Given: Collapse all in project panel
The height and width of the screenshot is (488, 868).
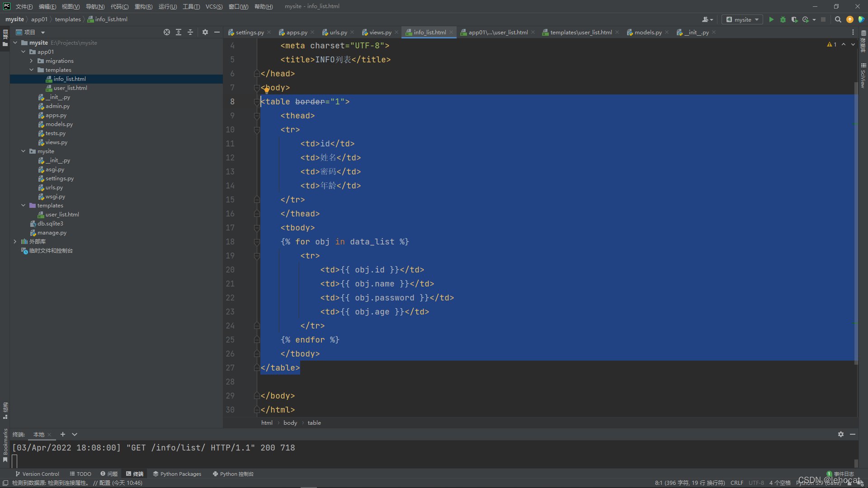Looking at the screenshot, I should tap(190, 32).
